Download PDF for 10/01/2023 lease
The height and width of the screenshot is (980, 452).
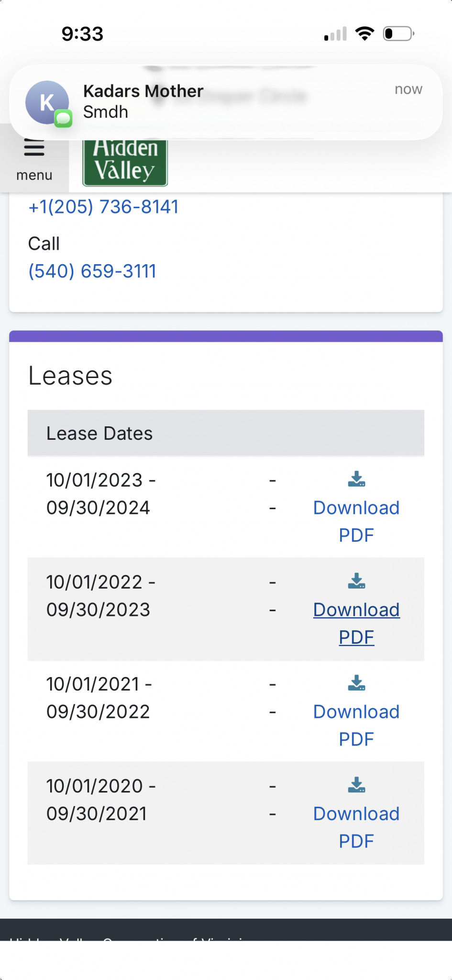pos(356,522)
